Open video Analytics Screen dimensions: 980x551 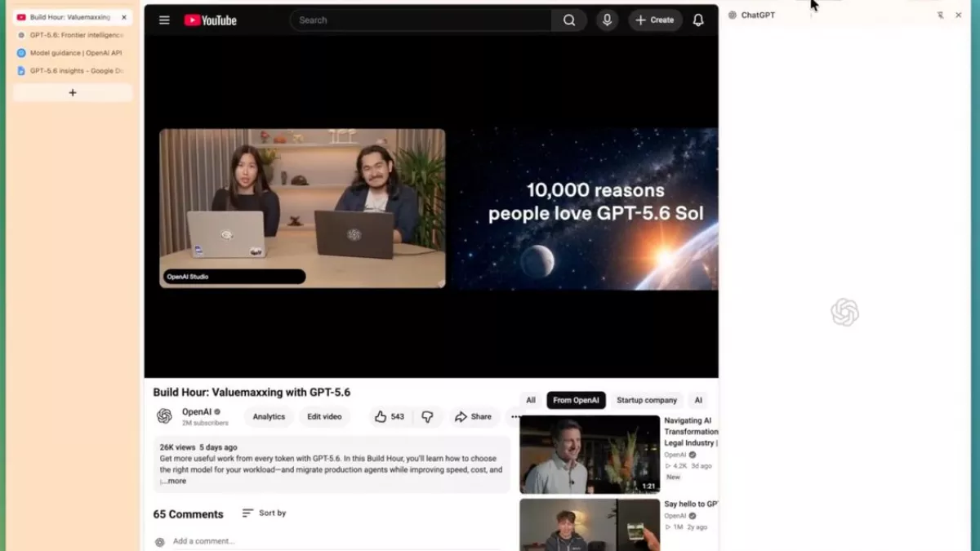click(x=269, y=416)
